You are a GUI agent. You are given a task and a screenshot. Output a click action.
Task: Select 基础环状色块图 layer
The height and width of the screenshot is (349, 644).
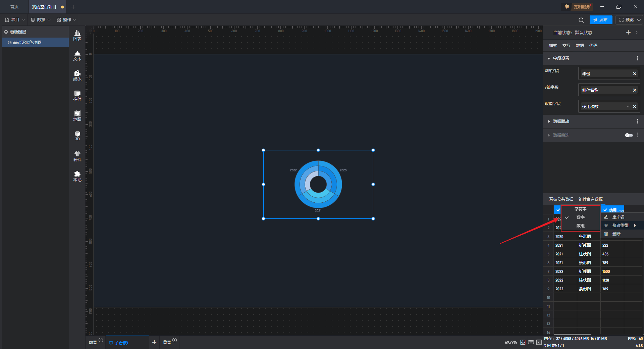point(35,42)
